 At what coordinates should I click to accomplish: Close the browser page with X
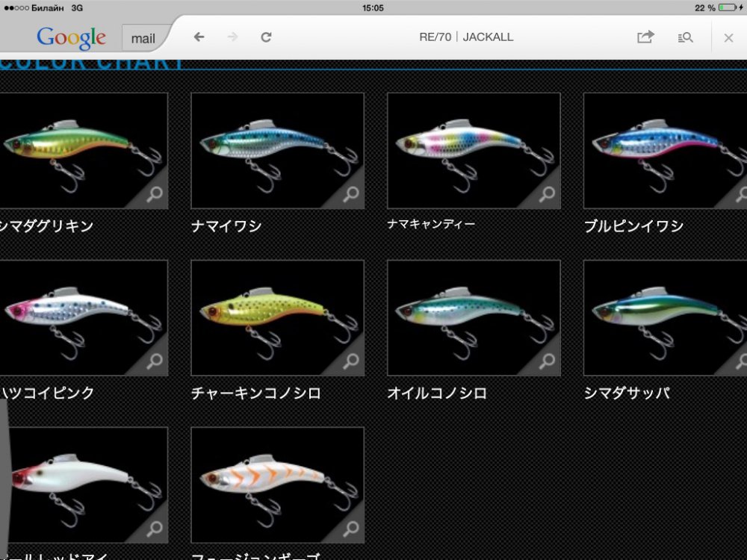(x=728, y=37)
